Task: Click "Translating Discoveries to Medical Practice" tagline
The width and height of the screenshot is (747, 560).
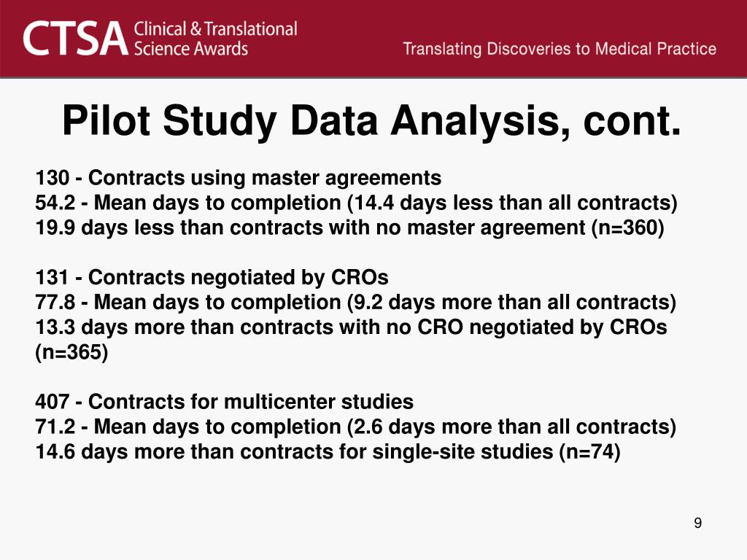Action: pos(560,49)
